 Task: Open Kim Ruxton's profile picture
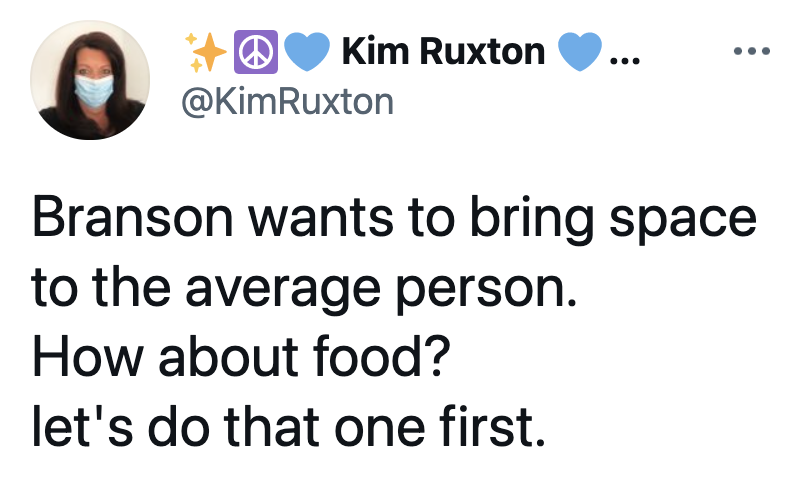point(90,80)
